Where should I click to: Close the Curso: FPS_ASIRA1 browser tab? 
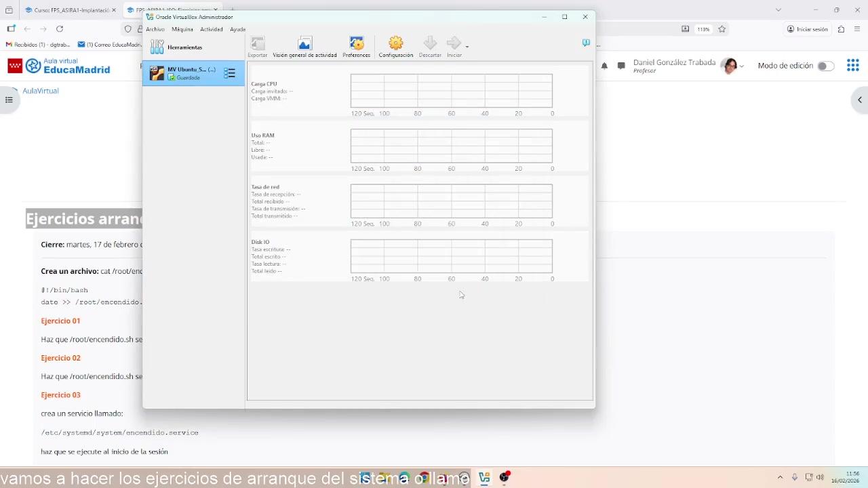click(113, 10)
